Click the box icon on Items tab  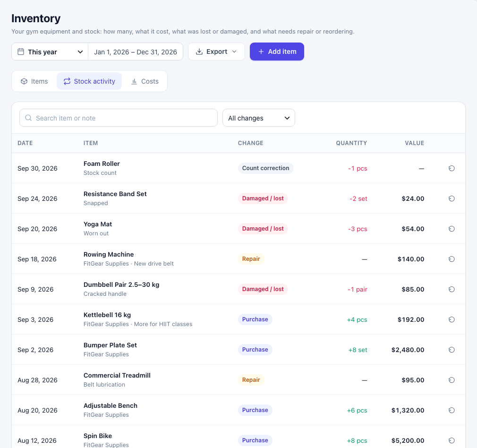(24, 81)
